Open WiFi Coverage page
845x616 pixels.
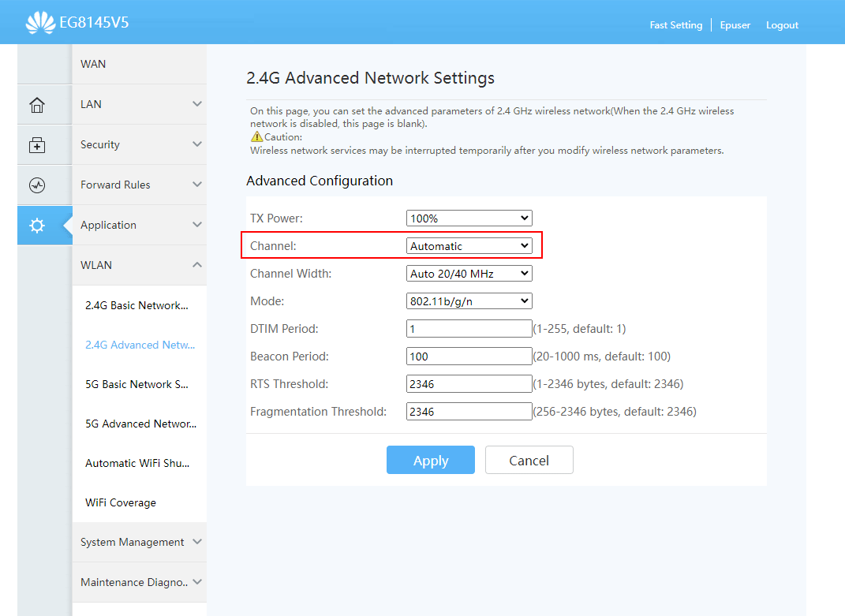(121, 502)
